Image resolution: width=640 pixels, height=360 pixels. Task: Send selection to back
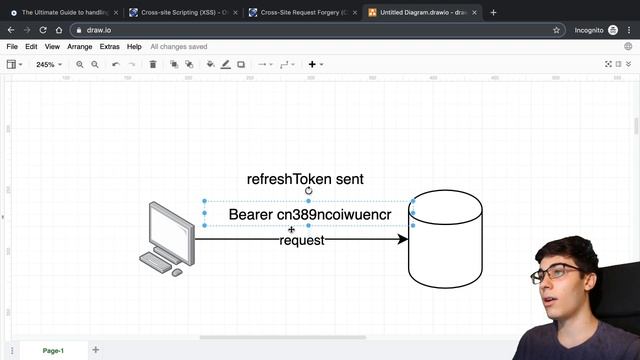(x=189, y=64)
